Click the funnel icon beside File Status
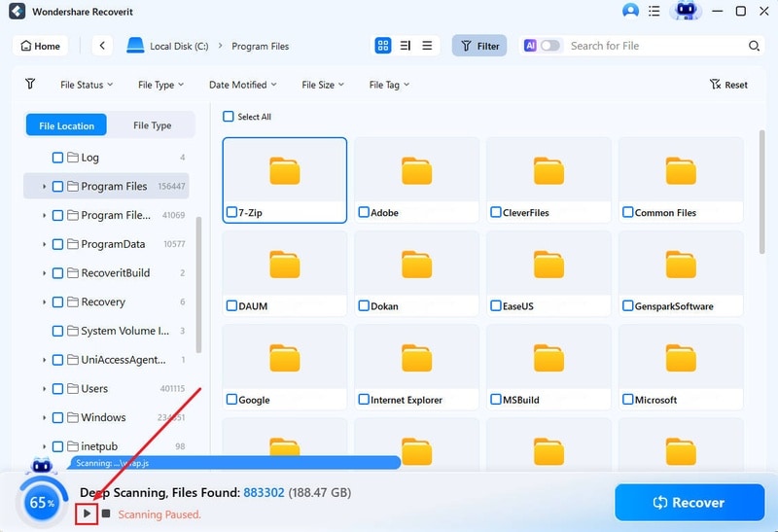Viewport: 778px width, 532px height. pyautogui.click(x=30, y=84)
